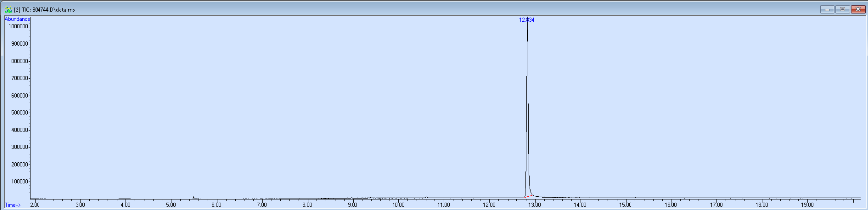Close the TIC data.ms window
Image resolution: width=868 pixels, height=210 pixels.
[858, 9]
